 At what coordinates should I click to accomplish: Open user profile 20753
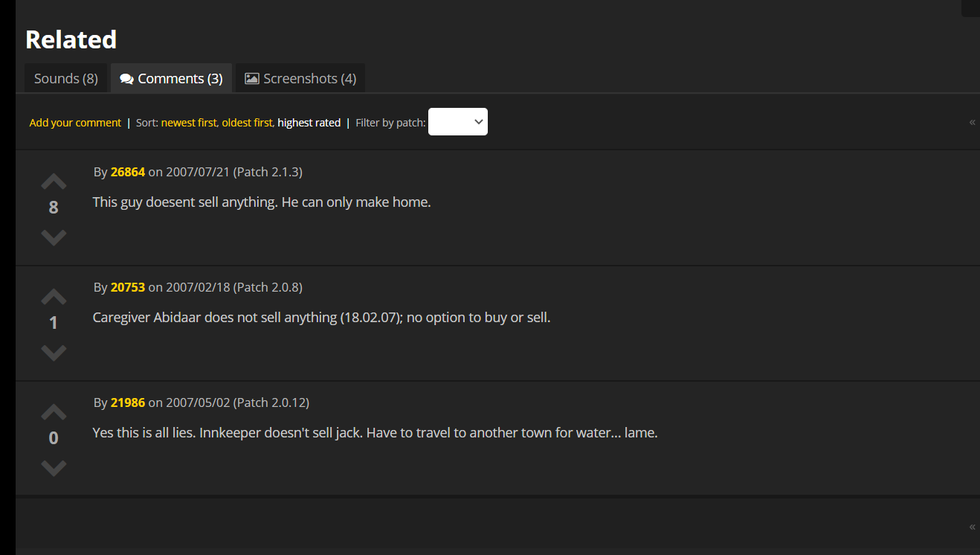[x=128, y=287]
